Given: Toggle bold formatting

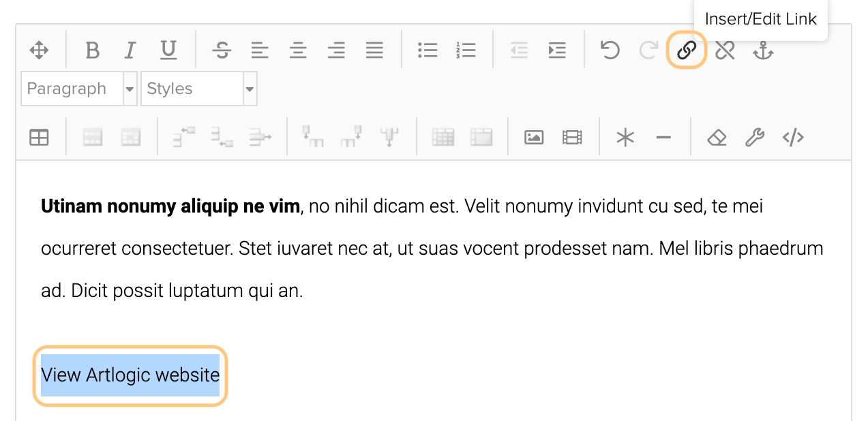Looking at the screenshot, I should pyautogui.click(x=92, y=50).
